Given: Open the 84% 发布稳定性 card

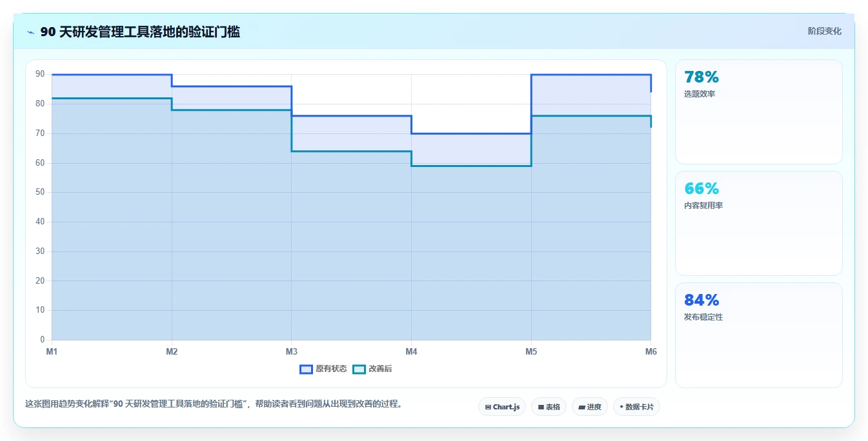Looking at the screenshot, I should click(x=758, y=335).
